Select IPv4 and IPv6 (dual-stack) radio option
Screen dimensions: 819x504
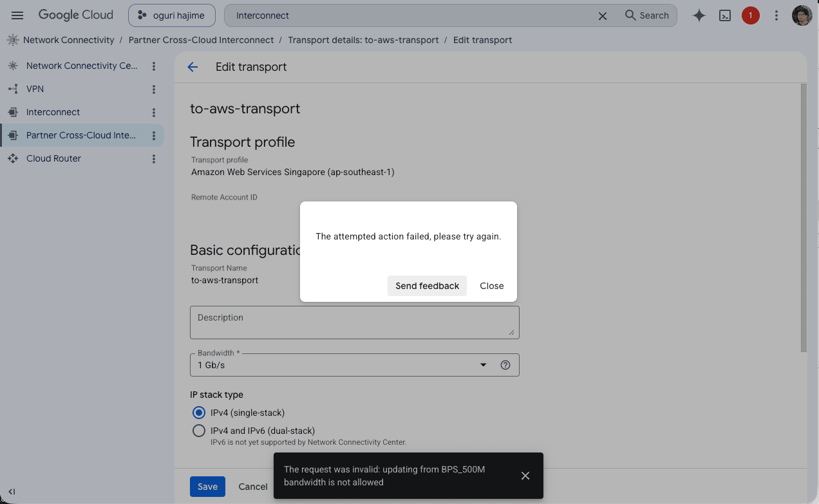coord(199,431)
